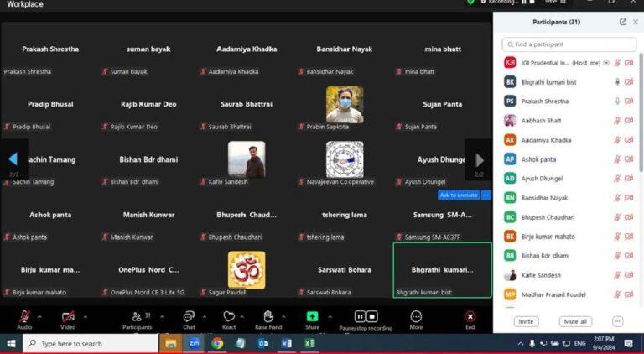
Task: Click the Find a participant search field
Action: point(569,44)
